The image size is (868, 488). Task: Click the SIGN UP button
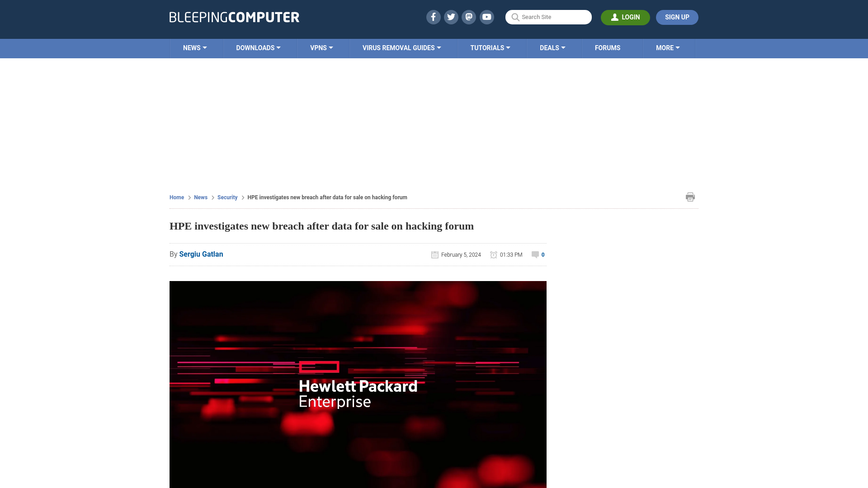pyautogui.click(x=677, y=17)
